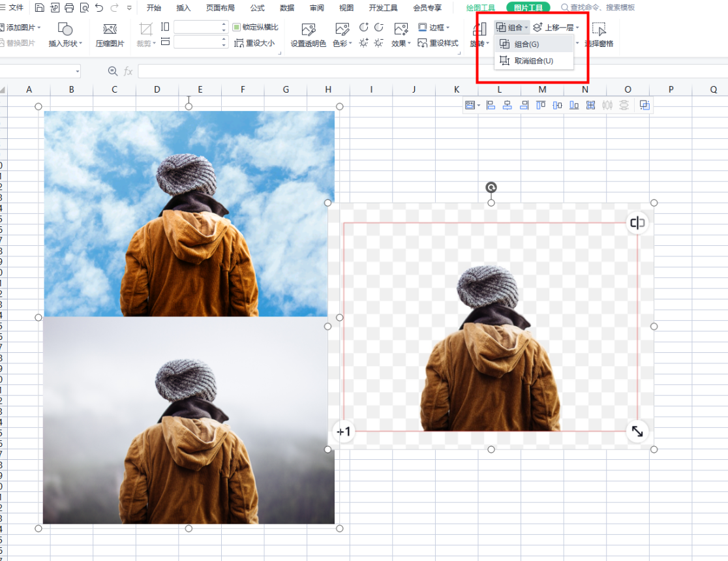Viewport: 728px width, 561px height.
Task: Click the flip/compare icon on cutout image
Action: pyautogui.click(x=637, y=223)
